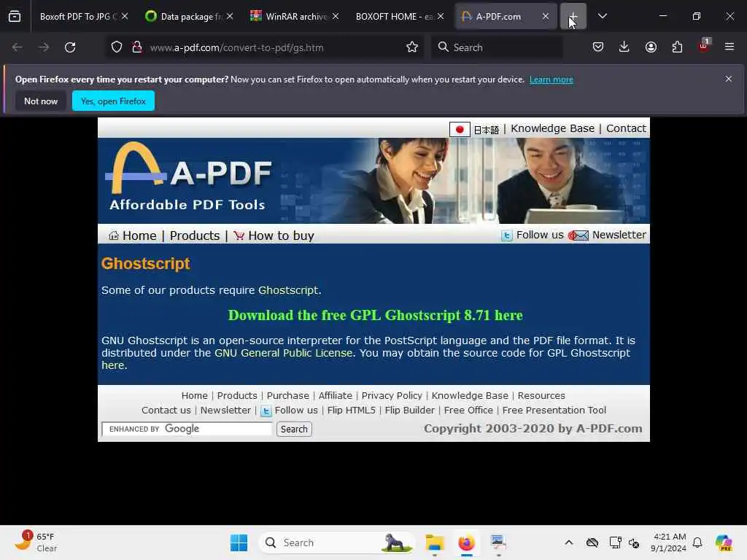Open the Firefox View recent browsing icon
Screen dimensions: 747x560
(x=15, y=16)
